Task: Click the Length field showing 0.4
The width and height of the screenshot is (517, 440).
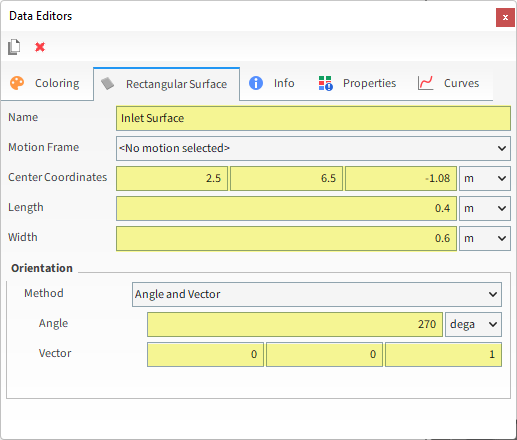Action: coord(286,208)
